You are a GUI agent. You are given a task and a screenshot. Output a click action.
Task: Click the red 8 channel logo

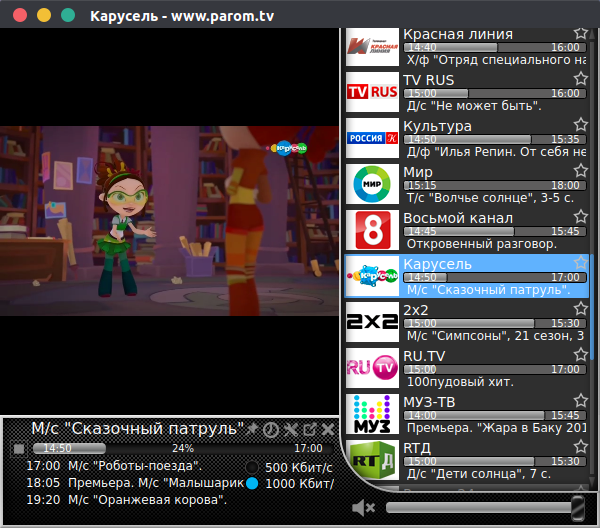click(372, 230)
